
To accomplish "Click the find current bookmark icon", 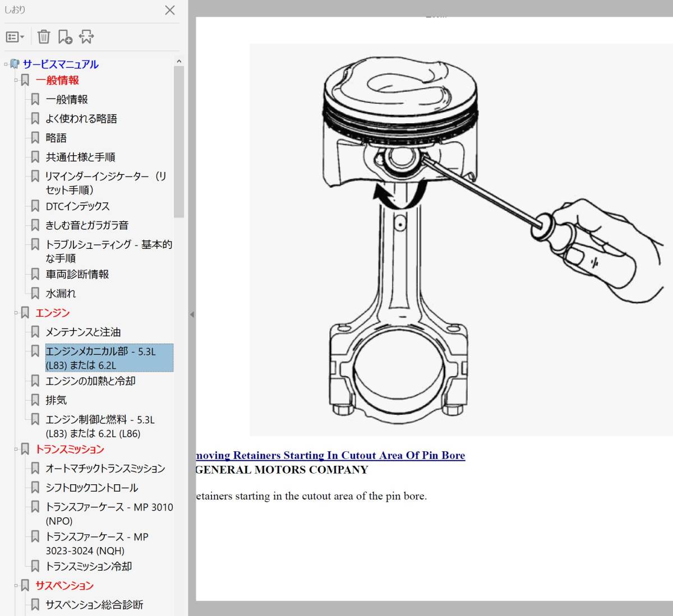I will tap(86, 37).
